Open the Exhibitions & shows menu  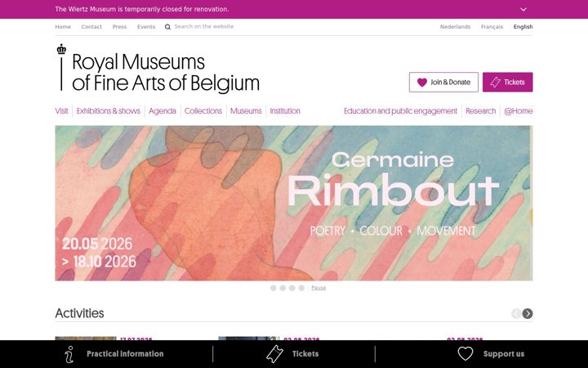[109, 111]
